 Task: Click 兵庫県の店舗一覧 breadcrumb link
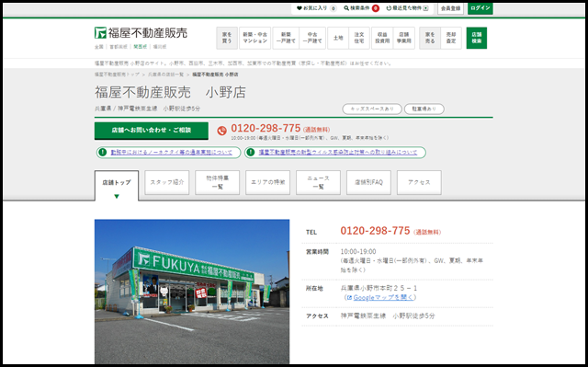[165, 75]
